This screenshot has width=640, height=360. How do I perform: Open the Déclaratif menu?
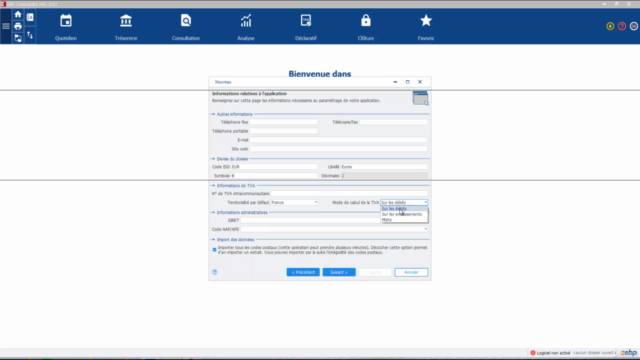pyautogui.click(x=306, y=27)
